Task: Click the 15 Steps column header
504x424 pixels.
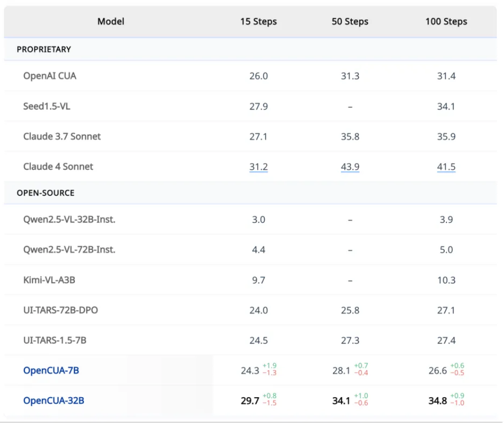Action: (x=259, y=21)
